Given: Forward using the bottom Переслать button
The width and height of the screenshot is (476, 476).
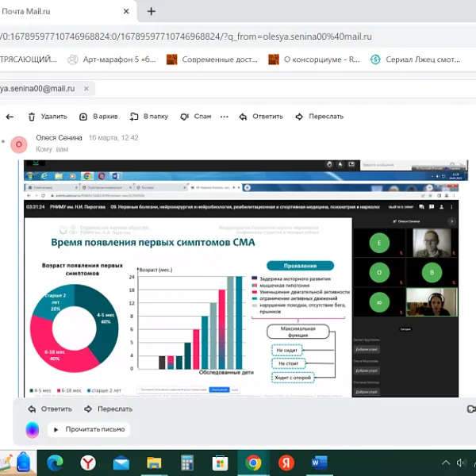Looking at the screenshot, I should 108,409.
